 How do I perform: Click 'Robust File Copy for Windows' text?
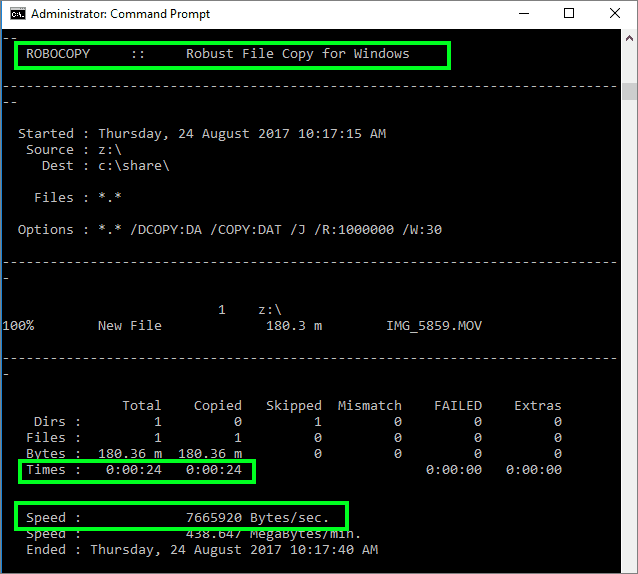(x=297, y=54)
